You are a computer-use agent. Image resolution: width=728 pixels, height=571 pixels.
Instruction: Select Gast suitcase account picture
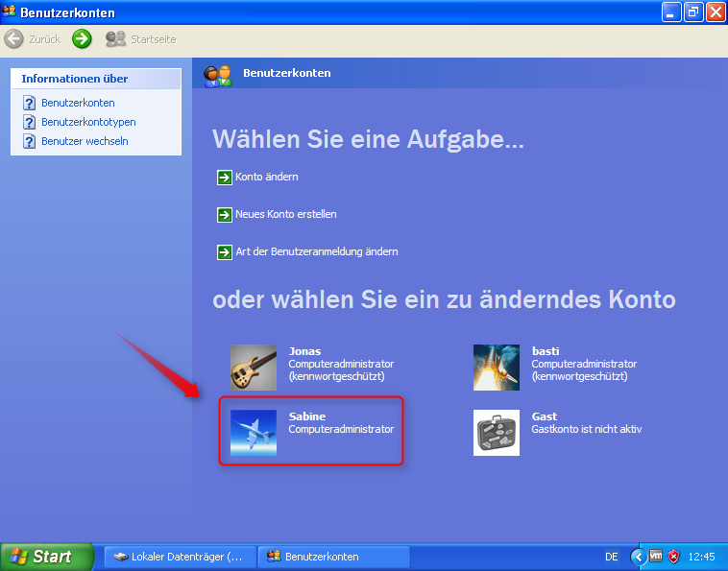tap(497, 432)
